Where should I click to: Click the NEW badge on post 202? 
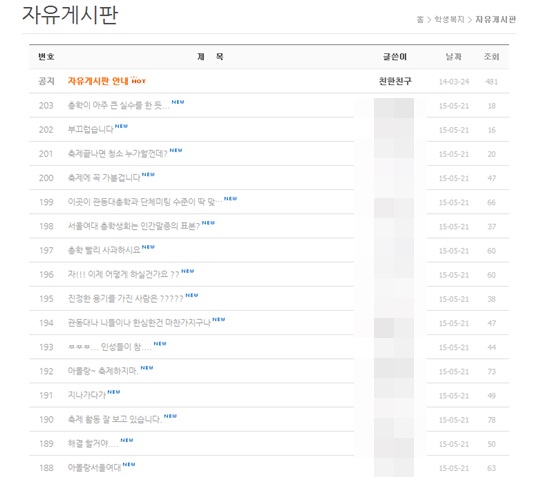coord(121,126)
